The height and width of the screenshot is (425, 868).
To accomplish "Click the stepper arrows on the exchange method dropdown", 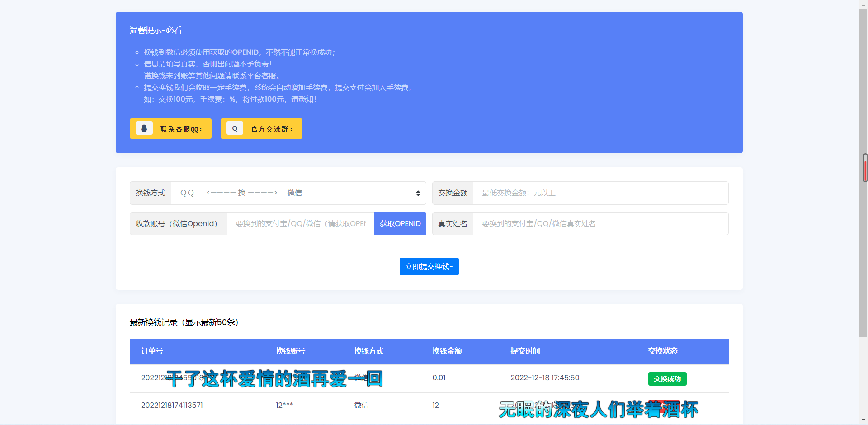I will coord(417,193).
